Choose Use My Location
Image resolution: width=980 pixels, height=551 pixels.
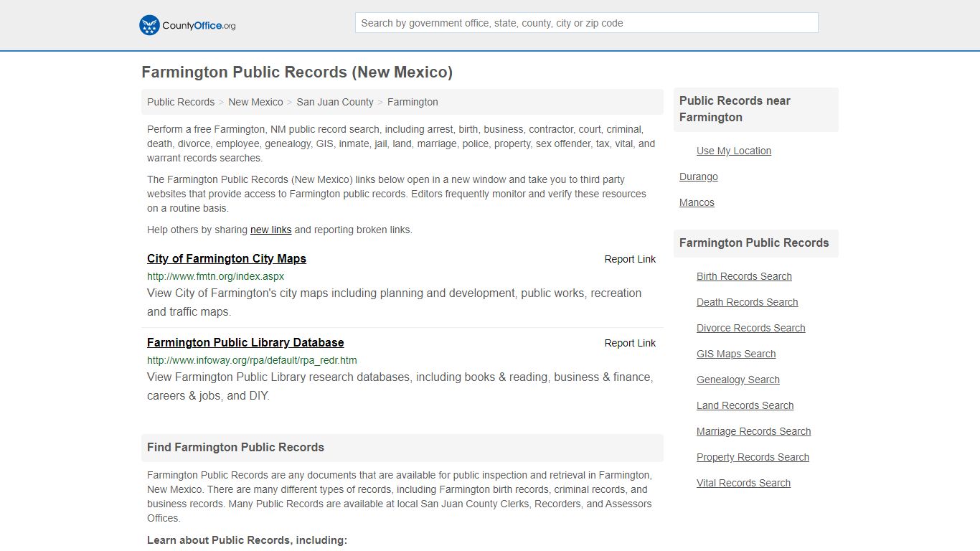pyautogui.click(x=734, y=151)
